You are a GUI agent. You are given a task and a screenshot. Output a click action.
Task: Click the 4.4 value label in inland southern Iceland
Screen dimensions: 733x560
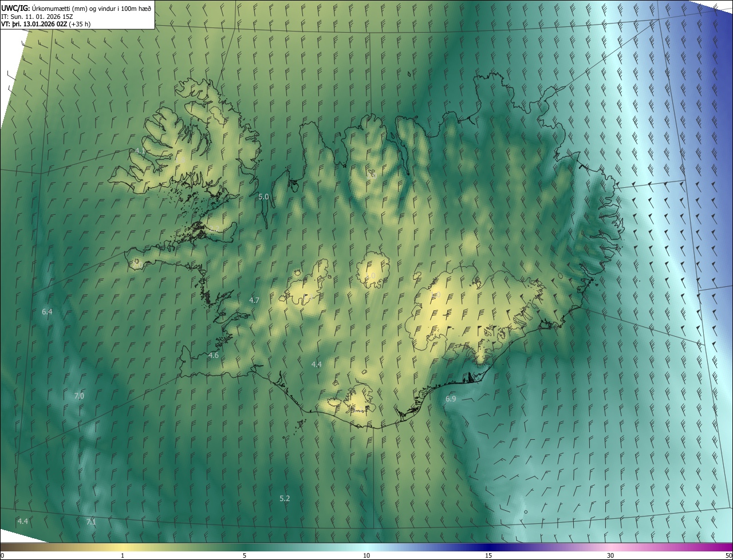(x=317, y=364)
